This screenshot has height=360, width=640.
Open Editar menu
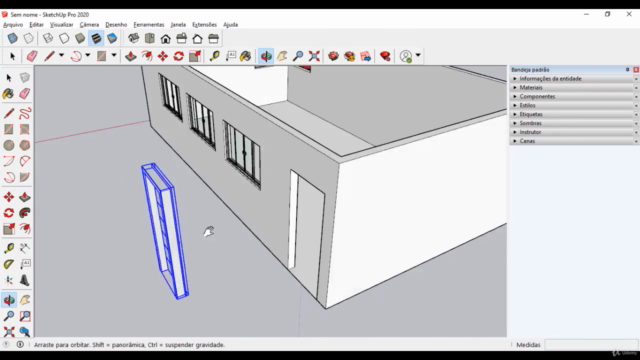(36, 24)
